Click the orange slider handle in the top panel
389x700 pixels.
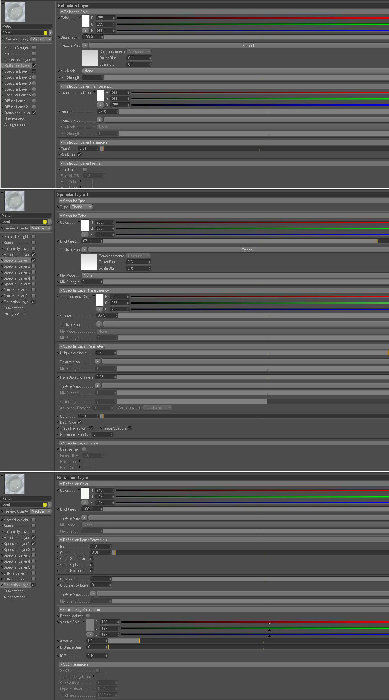tap(102, 149)
